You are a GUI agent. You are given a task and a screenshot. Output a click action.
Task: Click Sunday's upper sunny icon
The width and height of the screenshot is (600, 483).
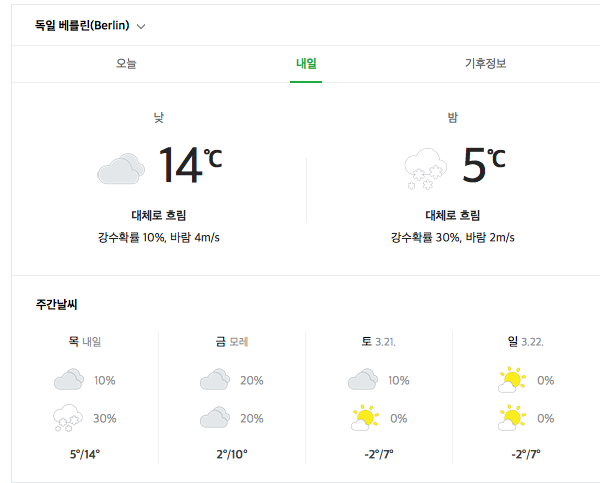(511, 380)
